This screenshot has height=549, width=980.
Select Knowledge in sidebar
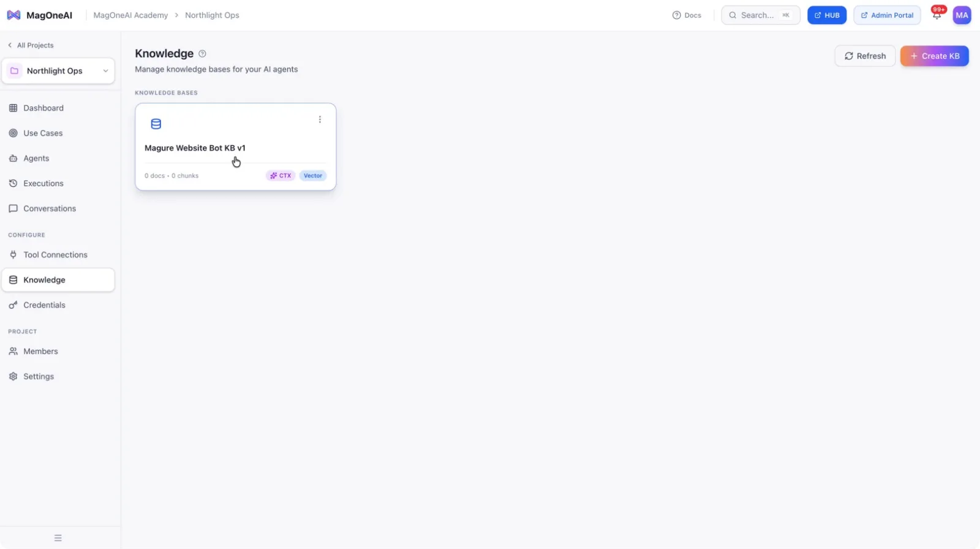[x=58, y=280]
